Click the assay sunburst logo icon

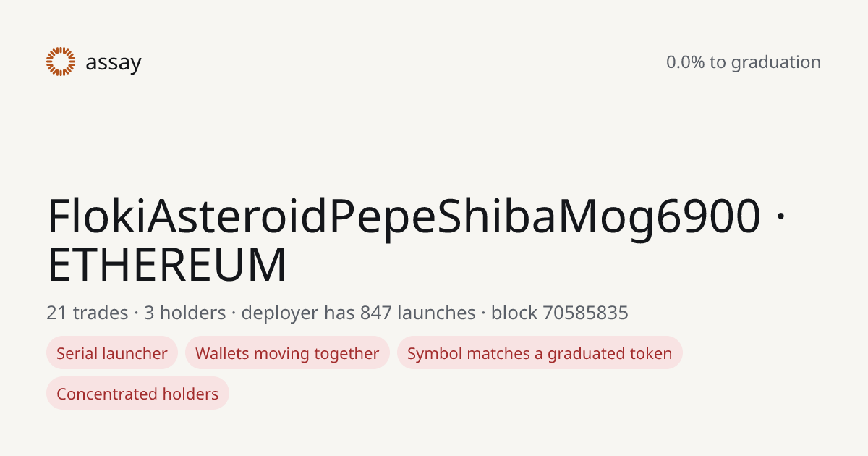pos(61,62)
